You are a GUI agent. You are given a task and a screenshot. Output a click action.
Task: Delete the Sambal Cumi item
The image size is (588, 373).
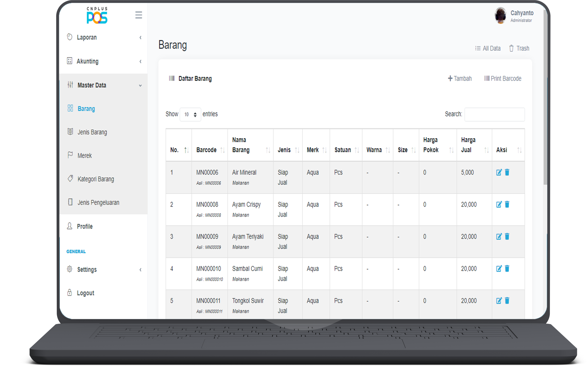tap(507, 268)
